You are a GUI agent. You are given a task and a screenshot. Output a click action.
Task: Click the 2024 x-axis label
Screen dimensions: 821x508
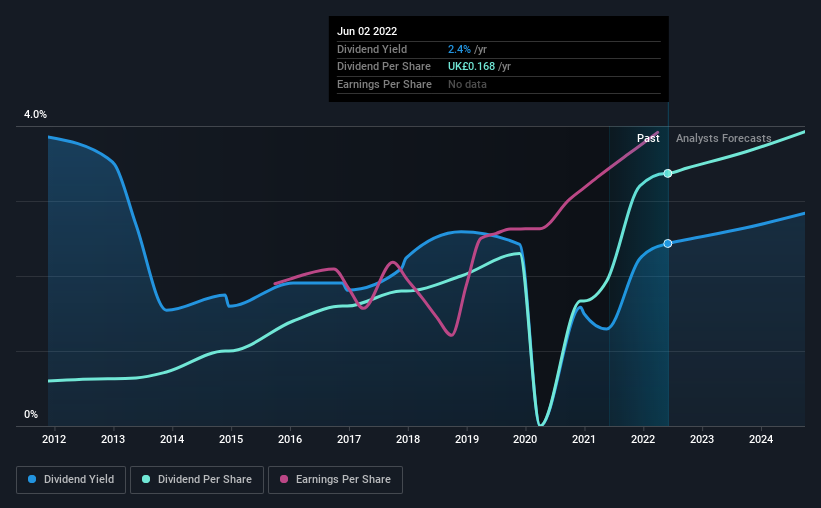pos(761,439)
